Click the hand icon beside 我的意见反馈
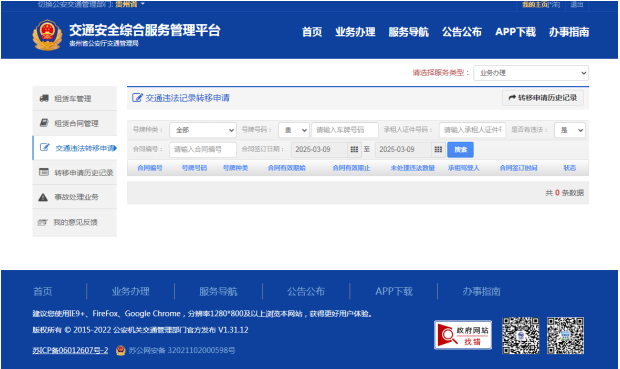 [x=42, y=222]
